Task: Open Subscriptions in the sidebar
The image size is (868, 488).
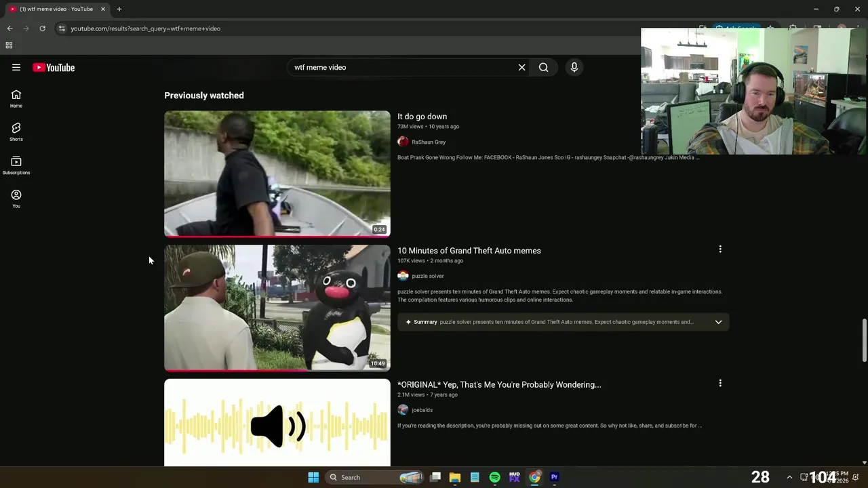Action: tap(16, 165)
